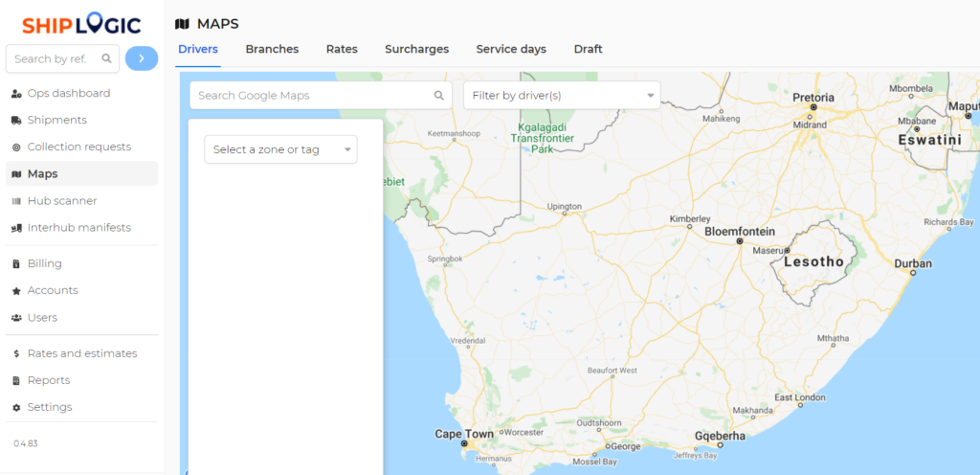Click the Ops dashboard sidebar icon
980x475 pixels.
[x=16, y=94]
